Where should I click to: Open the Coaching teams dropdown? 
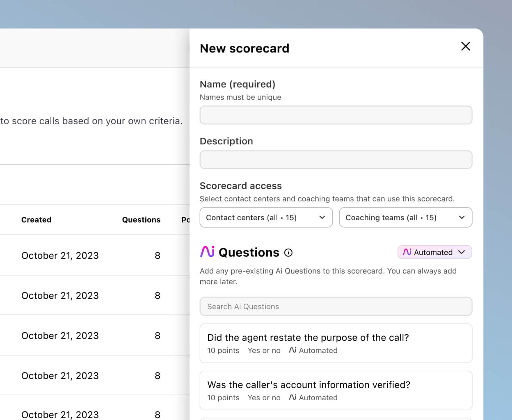405,217
